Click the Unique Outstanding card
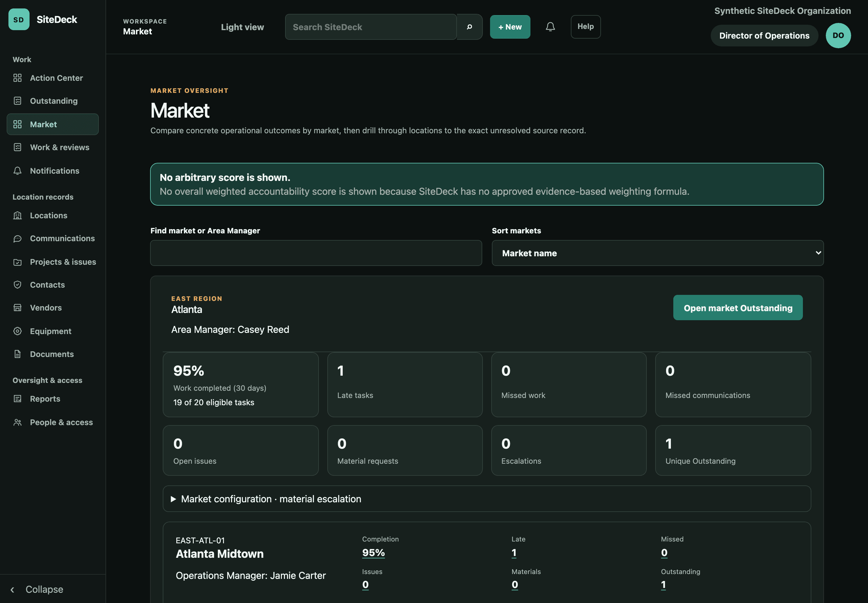Viewport: 868px width, 603px height. (733, 450)
